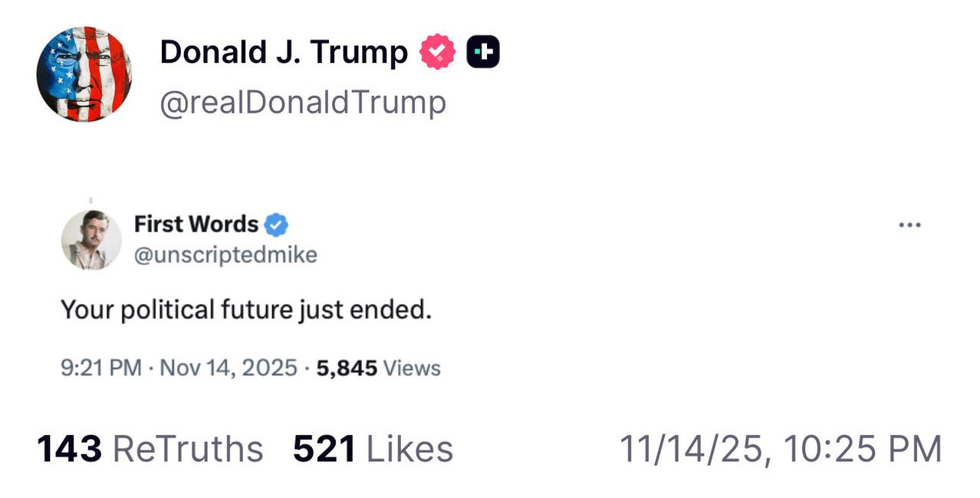Click the red verified badge beside Trump's name

tap(437, 52)
